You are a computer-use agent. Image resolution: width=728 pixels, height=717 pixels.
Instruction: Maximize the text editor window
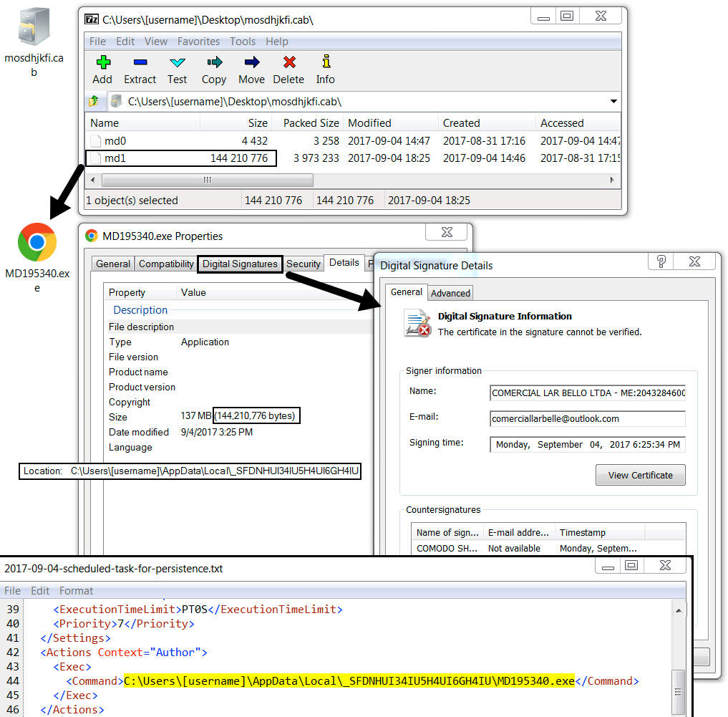pos(631,565)
